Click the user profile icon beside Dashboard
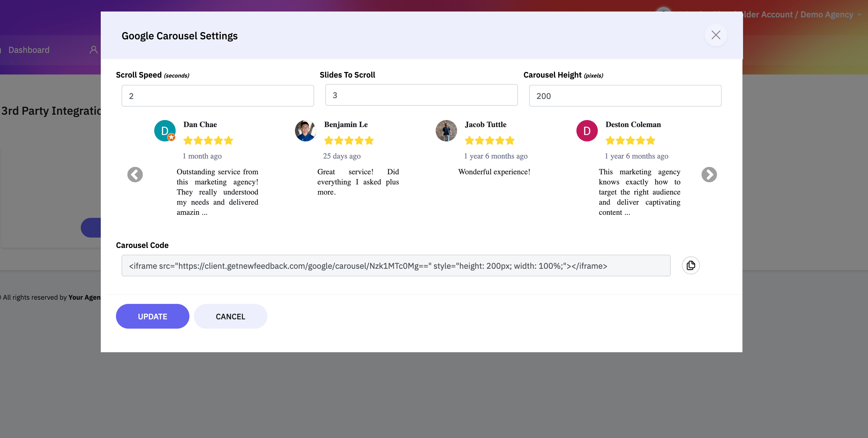 [94, 50]
